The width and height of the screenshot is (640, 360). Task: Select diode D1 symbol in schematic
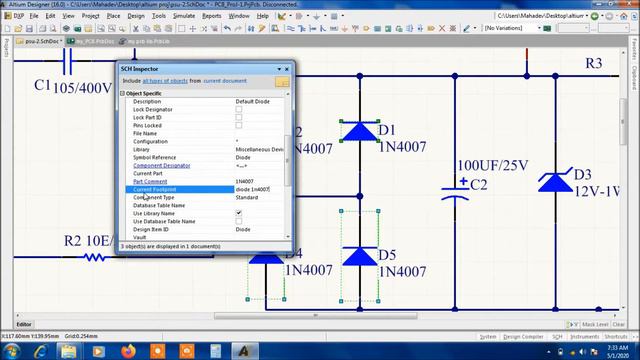pos(360,131)
